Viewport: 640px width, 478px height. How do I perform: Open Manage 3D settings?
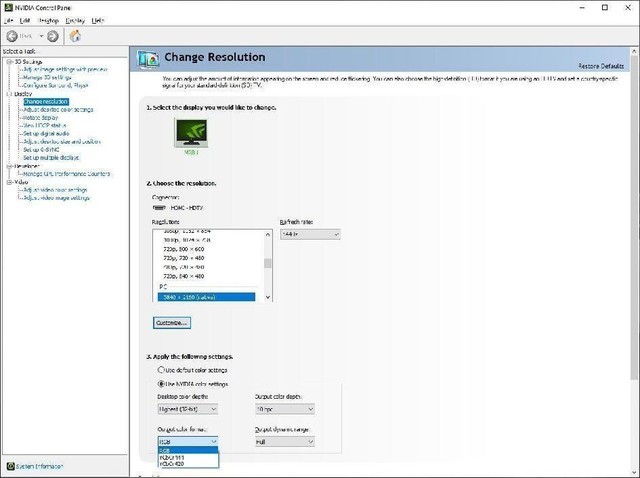[x=47, y=78]
